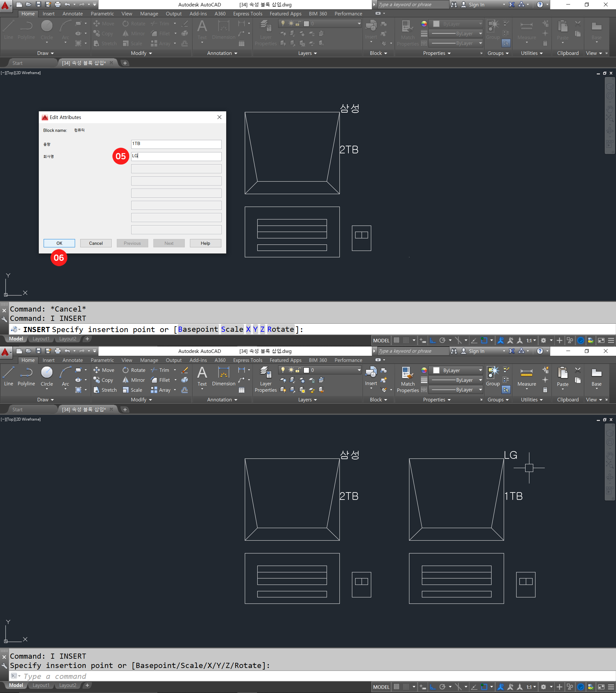Expand the Annotation panel in the lower ribbon
This screenshot has height=693, width=616.
pos(222,400)
